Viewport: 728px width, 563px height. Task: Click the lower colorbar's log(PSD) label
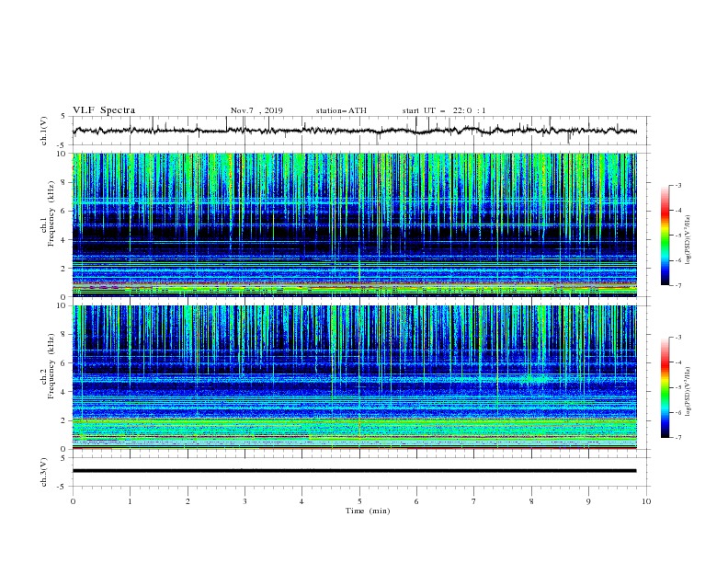click(688, 392)
